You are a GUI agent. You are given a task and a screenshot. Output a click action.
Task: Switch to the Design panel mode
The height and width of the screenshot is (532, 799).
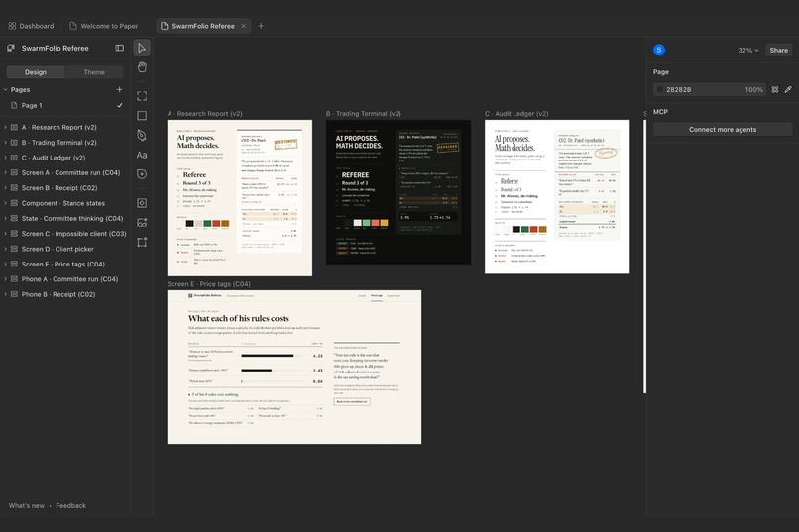[x=35, y=72]
